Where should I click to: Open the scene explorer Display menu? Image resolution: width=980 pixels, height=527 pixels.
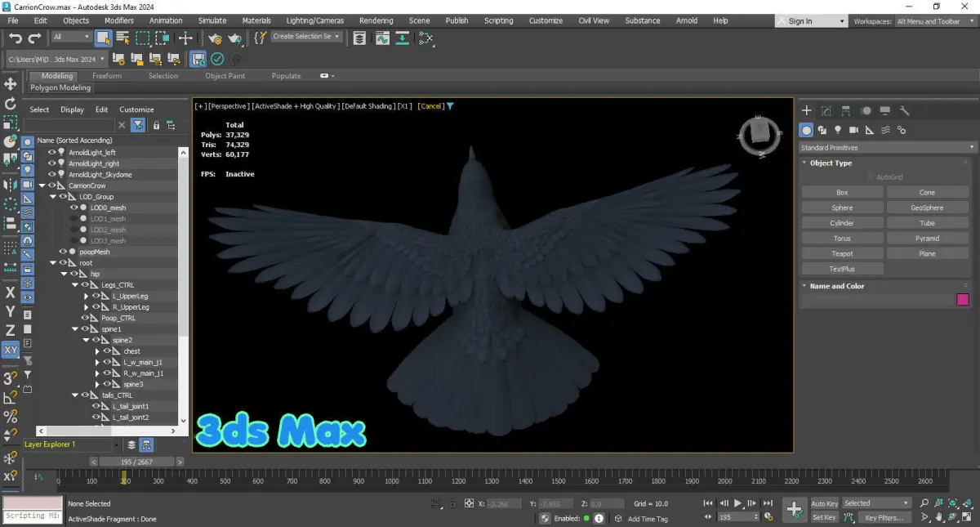(x=72, y=109)
